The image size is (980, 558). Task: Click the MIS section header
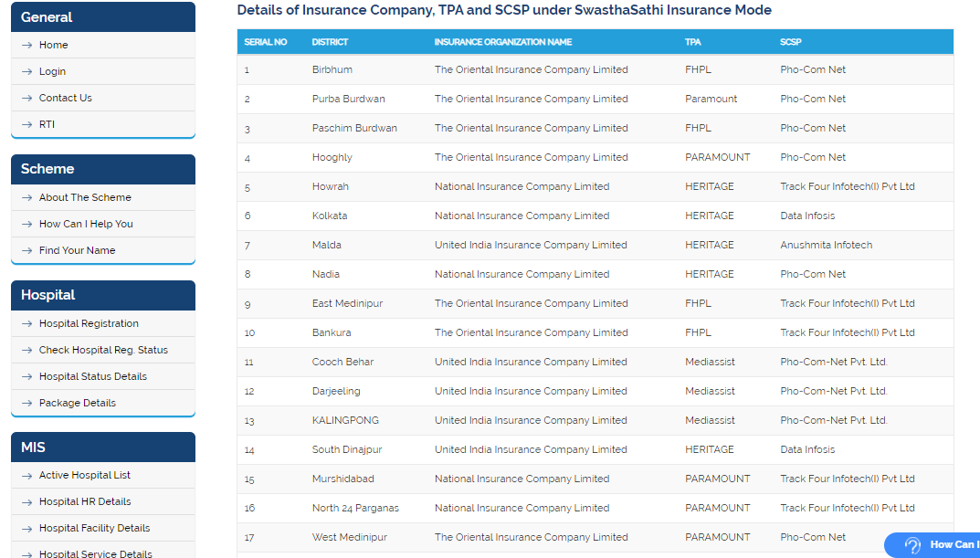[x=103, y=447]
